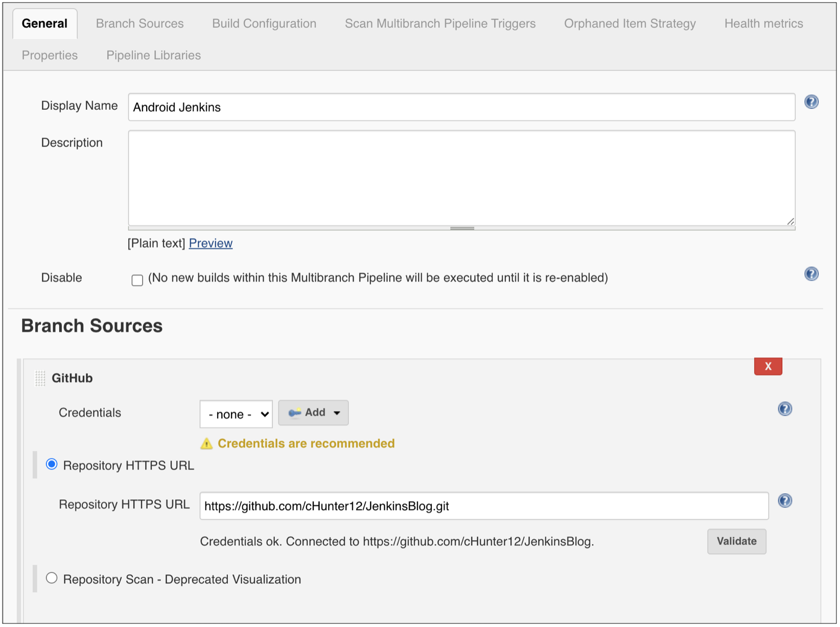Click into the Display Name text field
This screenshot has height=627, width=840.
point(461,107)
